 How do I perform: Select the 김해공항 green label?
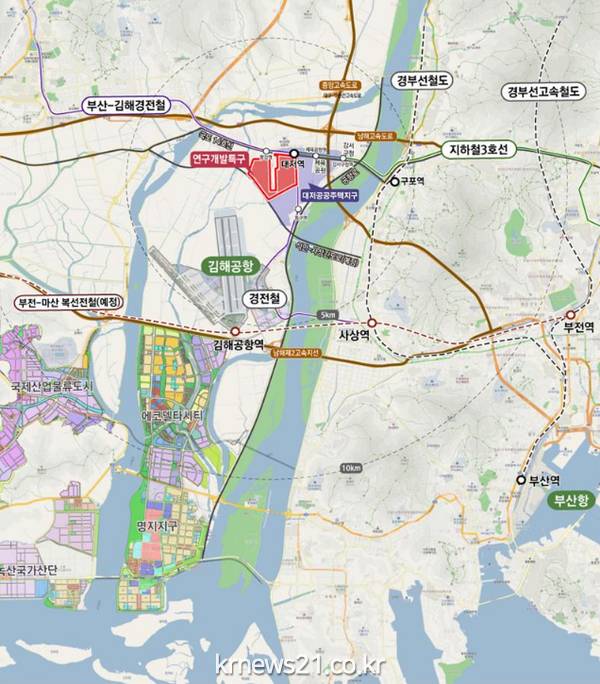[231, 266]
